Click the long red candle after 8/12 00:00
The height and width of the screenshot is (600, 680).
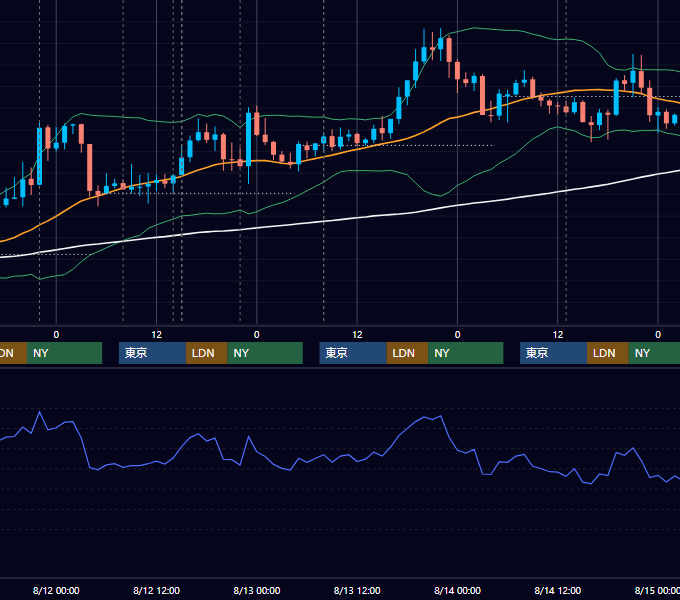pyautogui.click(x=90, y=168)
